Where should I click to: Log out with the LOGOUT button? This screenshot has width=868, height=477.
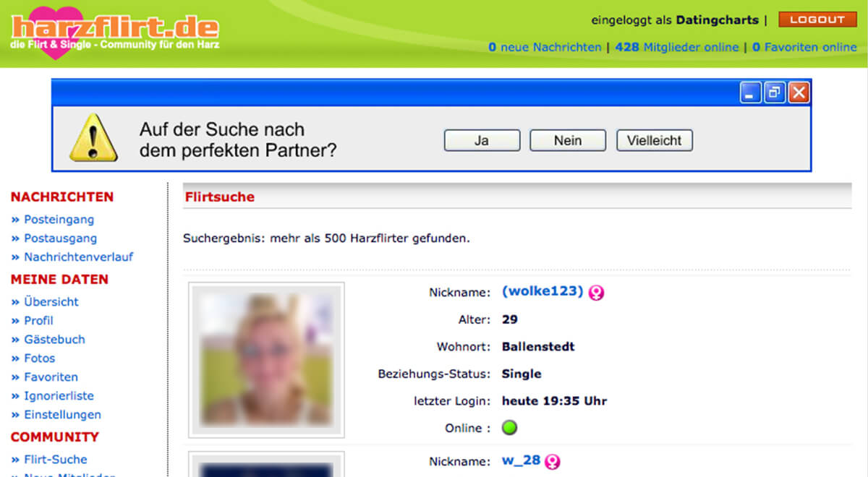point(817,20)
